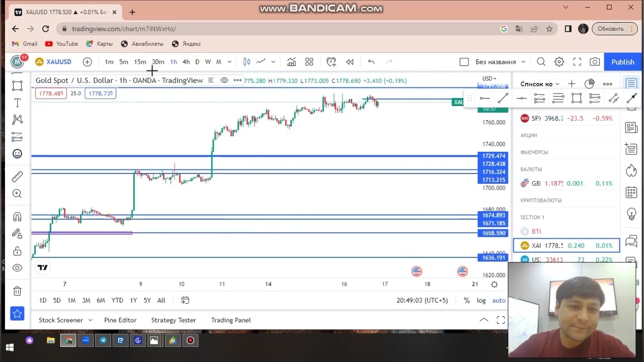Select GBP currency row in watchlist

567,184
